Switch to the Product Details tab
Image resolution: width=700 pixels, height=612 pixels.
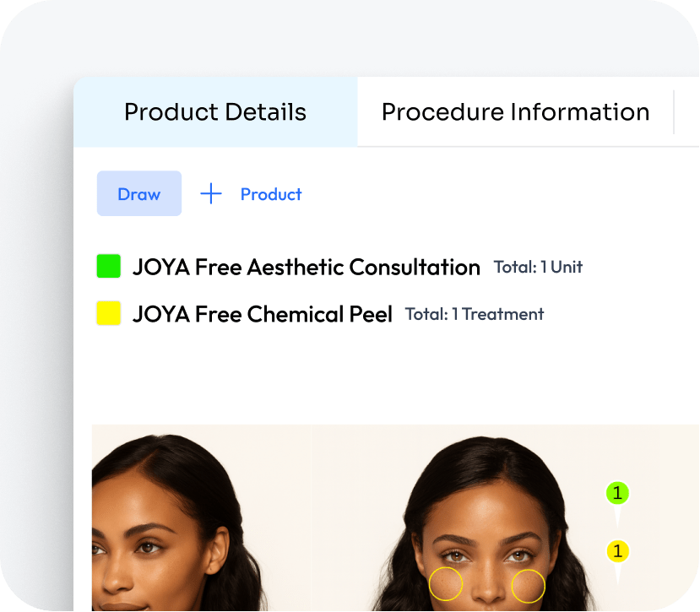[x=215, y=112]
